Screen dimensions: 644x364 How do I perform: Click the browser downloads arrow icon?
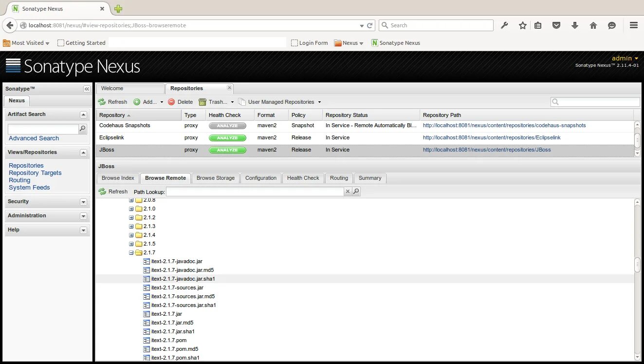pyautogui.click(x=575, y=25)
